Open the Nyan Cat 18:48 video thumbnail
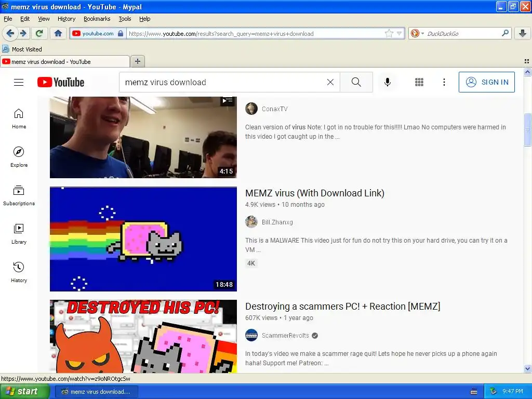532x399 pixels. click(143, 239)
